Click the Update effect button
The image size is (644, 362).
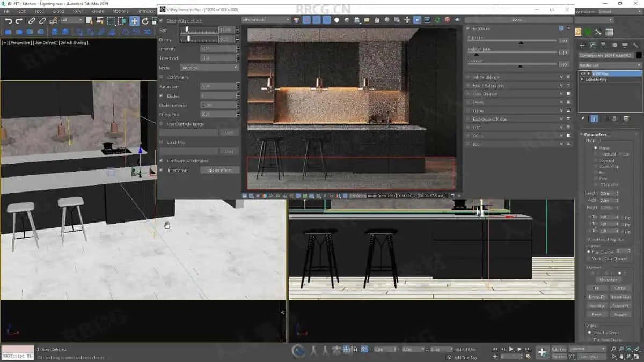click(x=219, y=171)
